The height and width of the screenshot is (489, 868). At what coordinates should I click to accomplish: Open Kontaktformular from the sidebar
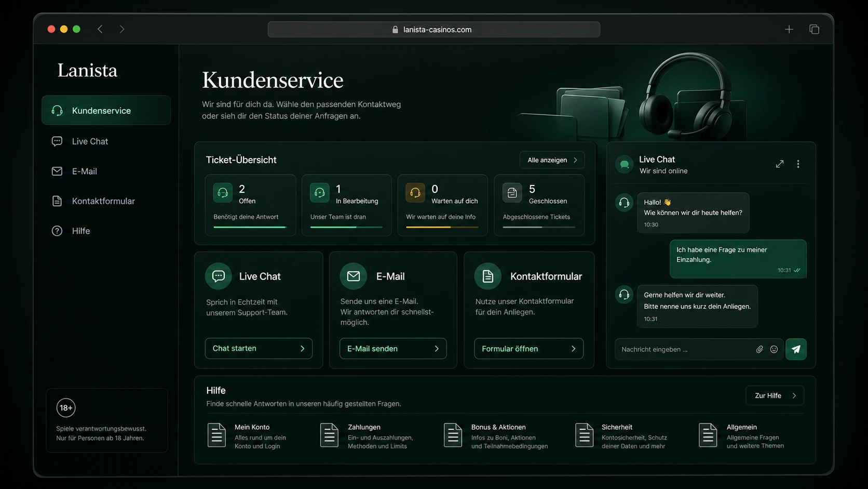106,201
